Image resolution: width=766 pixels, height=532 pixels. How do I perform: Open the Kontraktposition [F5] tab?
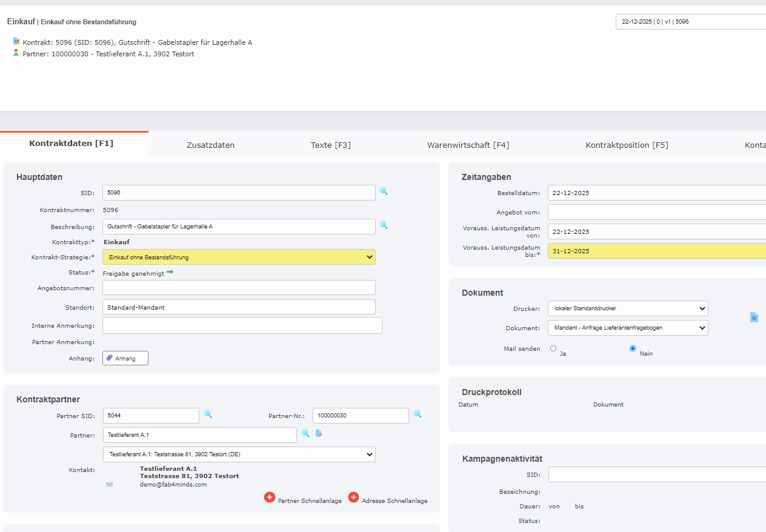tap(627, 145)
